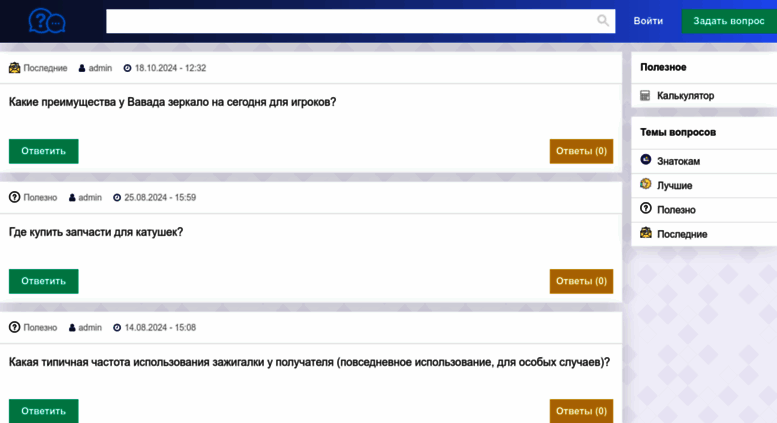
Task: Click the user icon in the 14.08.2024 post
Action: 72,327
